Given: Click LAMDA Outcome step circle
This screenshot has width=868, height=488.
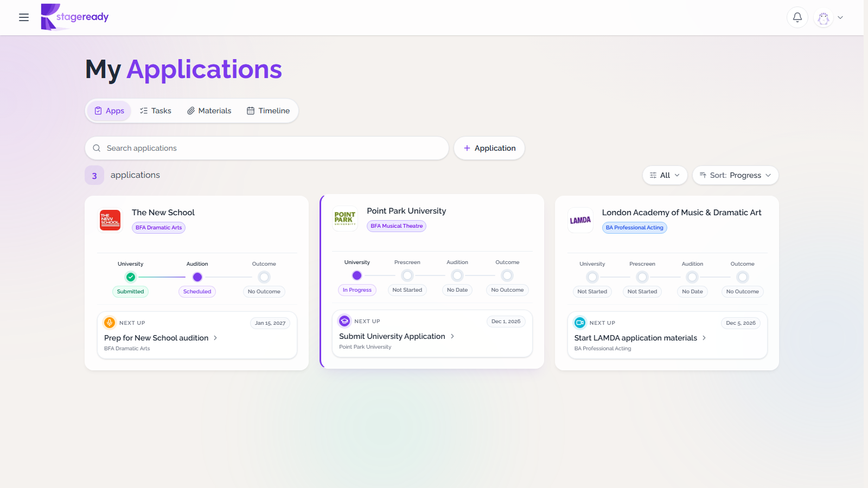Looking at the screenshot, I should pyautogui.click(x=743, y=277).
